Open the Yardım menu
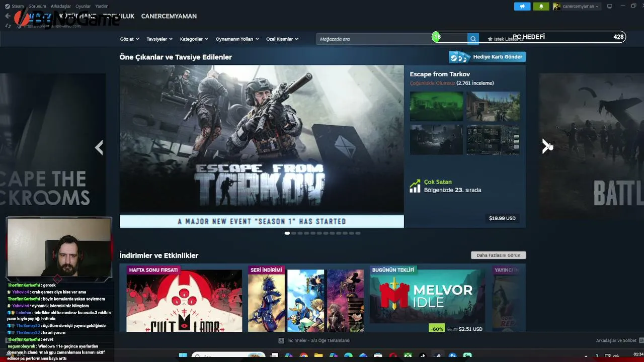 pyautogui.click(x=102, y=7)
